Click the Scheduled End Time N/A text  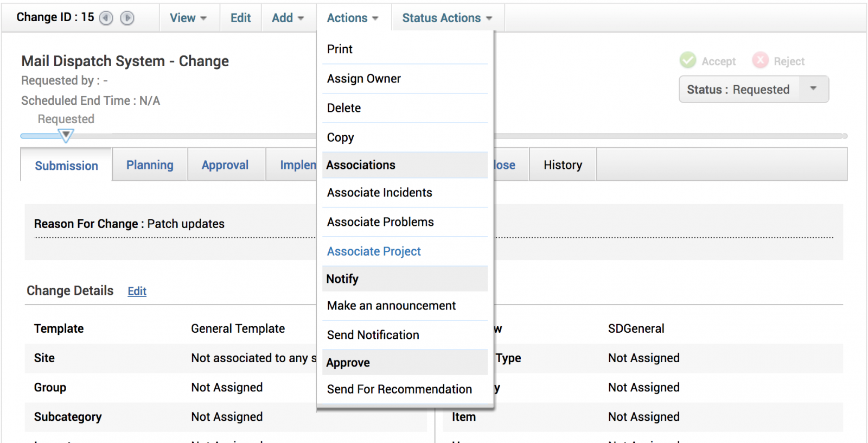(91, 100)
